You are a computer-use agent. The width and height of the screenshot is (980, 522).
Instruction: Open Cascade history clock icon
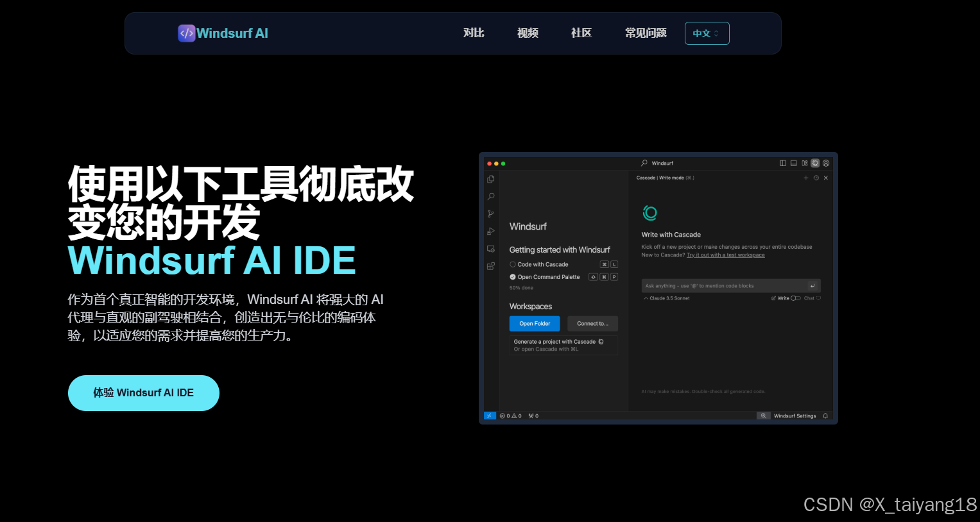pos(816,178)
